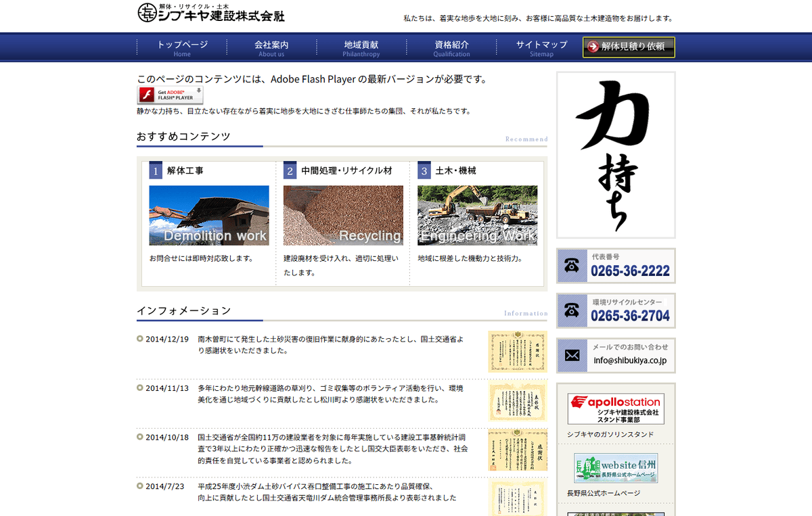Click the phone icon beside 代表番号
Image resolution: width=812 pixels, height=516 pixels.
pos(572,266)
